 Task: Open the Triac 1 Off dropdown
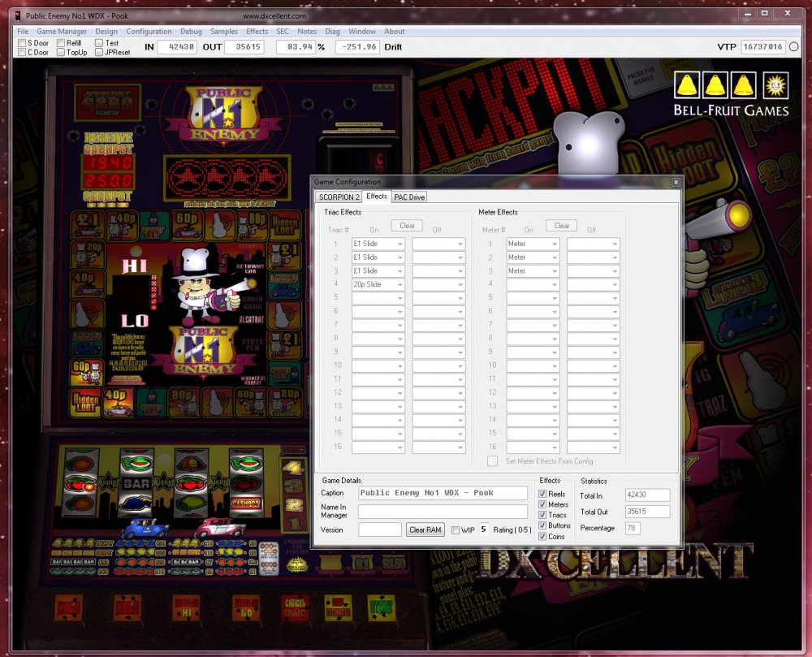[438, 244]
